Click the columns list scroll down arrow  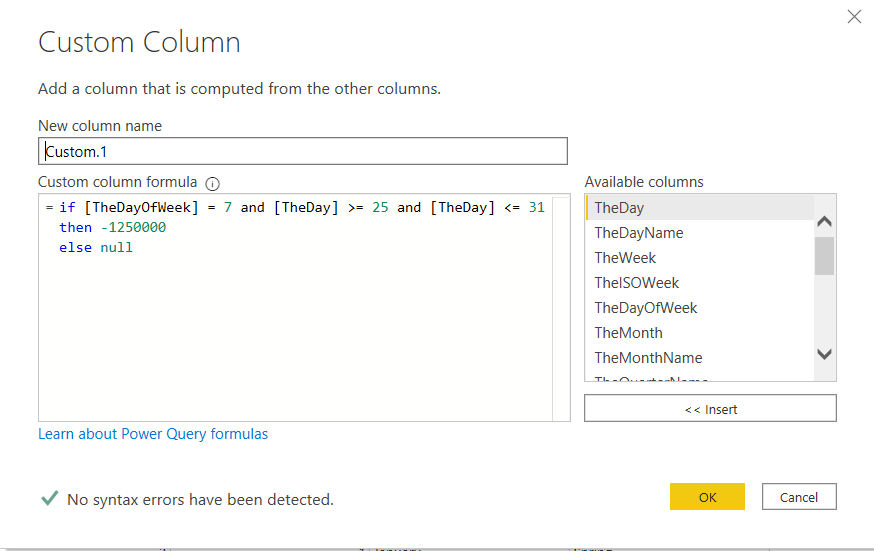[x=824, y=354]
